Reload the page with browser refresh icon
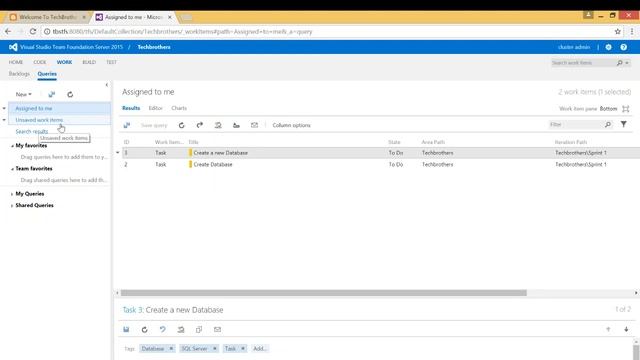 tap(33, 31)
